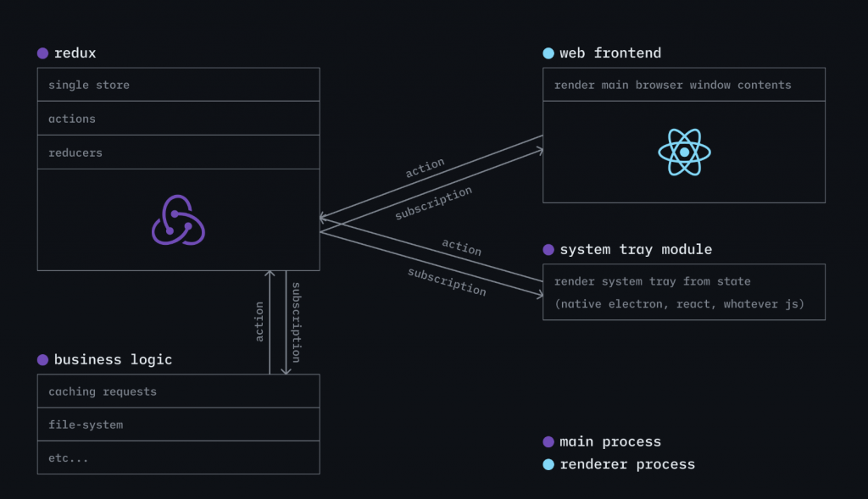868x499 pixels.
Task: Click the purple main process legend dot
Action: (548, 441)
